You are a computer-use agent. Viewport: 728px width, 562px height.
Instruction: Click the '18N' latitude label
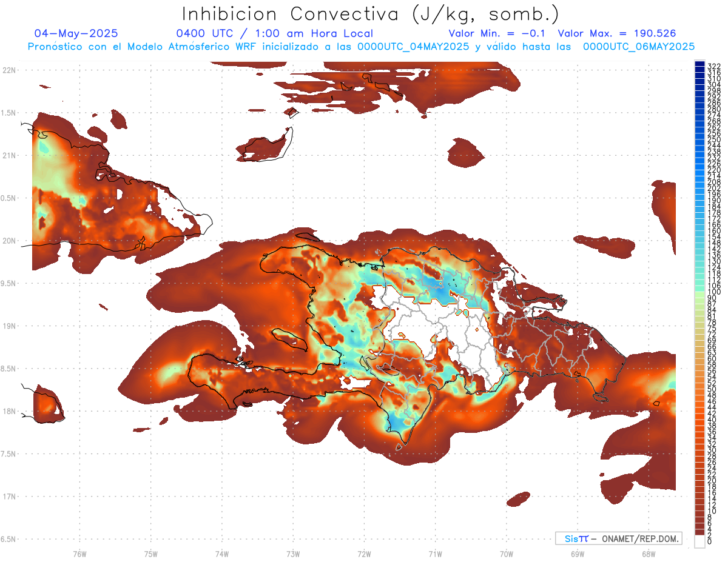9,411
